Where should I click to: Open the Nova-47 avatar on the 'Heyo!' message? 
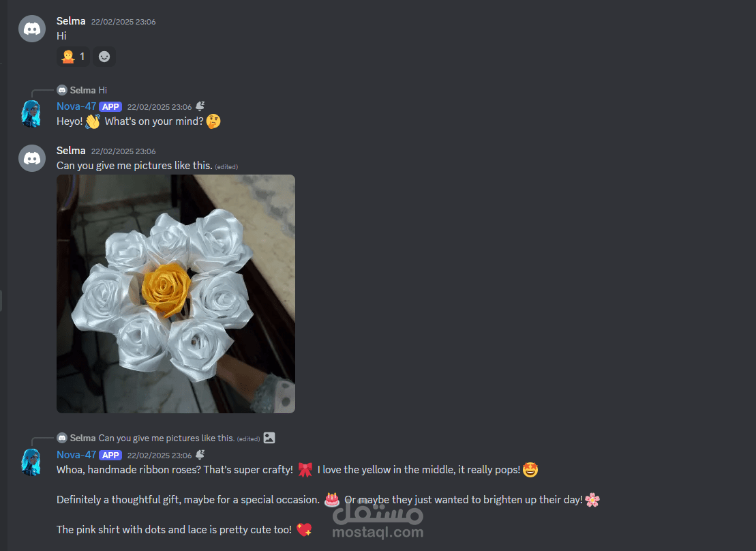tap(32, 114)
